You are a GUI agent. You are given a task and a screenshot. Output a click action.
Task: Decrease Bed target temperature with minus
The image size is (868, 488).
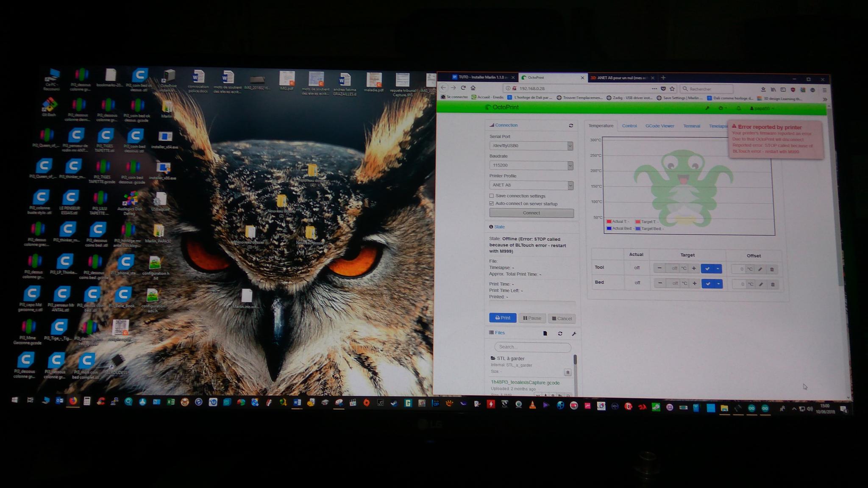(x=660, y=283)
